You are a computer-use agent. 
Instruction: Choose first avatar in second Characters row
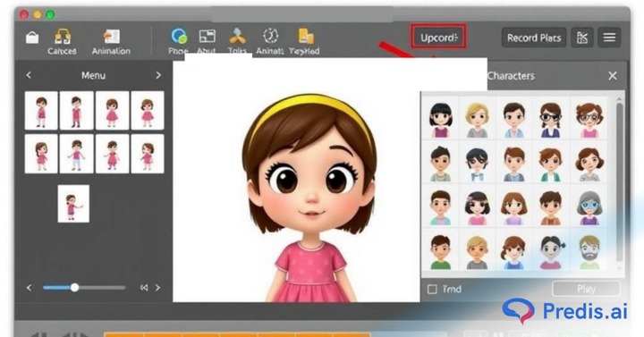point(440,164)
